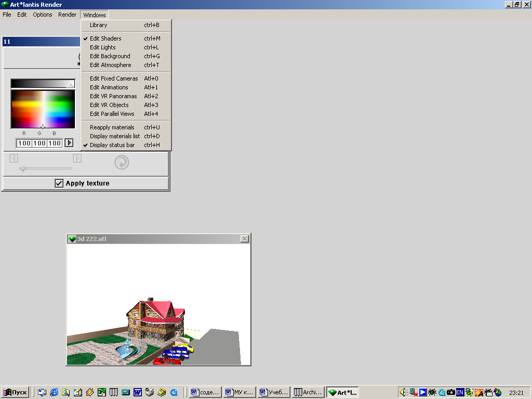Switch to the Archi… taskbar button

308,392
